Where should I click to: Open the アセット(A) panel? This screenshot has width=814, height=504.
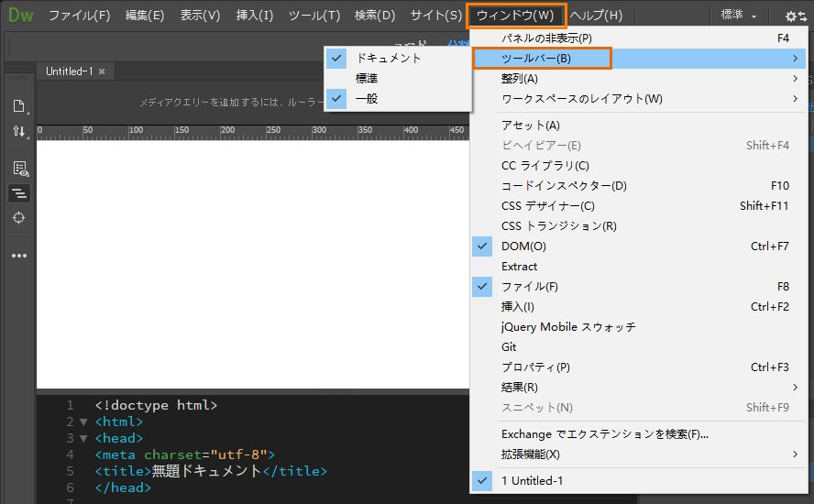click(x=639, y=126)
